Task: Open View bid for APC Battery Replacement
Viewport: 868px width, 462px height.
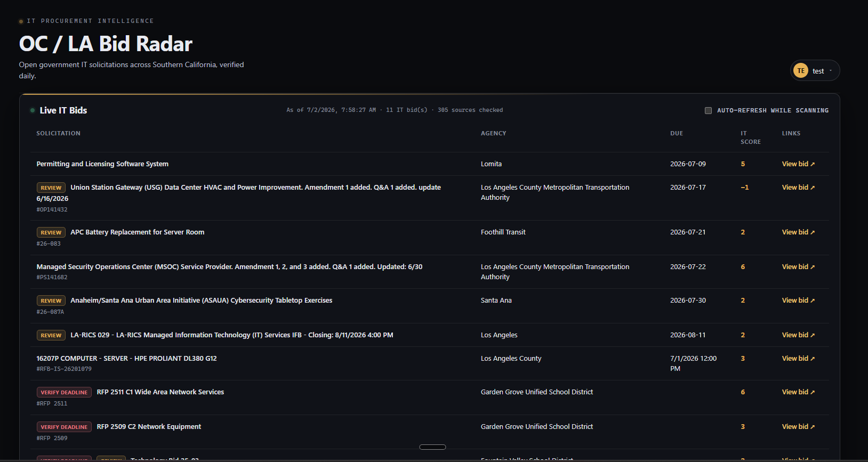Action: point(798,232)
